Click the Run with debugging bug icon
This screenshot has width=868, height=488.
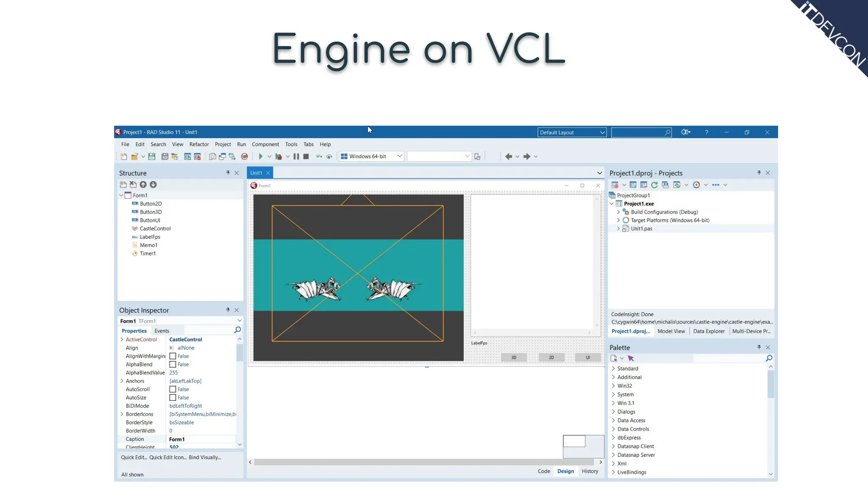[278, 156]
